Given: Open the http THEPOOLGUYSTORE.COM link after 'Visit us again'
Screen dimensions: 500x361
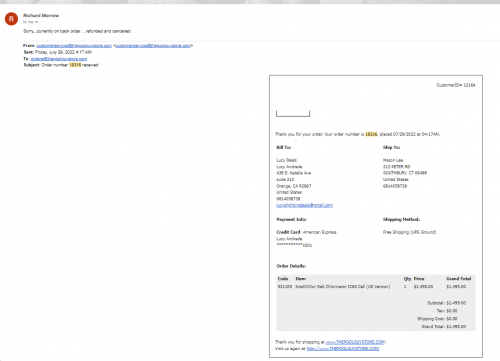Looking at the screenshot, I should tap(343, 349).
